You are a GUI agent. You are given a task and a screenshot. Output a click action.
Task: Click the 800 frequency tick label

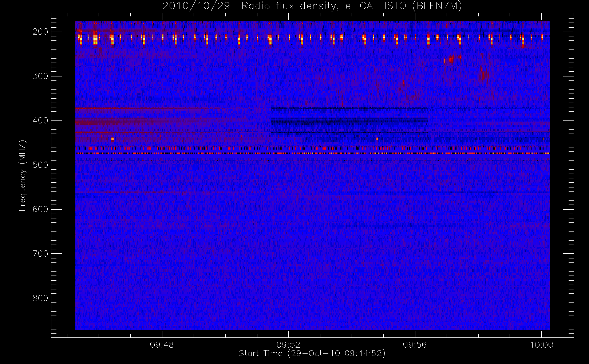tap(40, 298)
